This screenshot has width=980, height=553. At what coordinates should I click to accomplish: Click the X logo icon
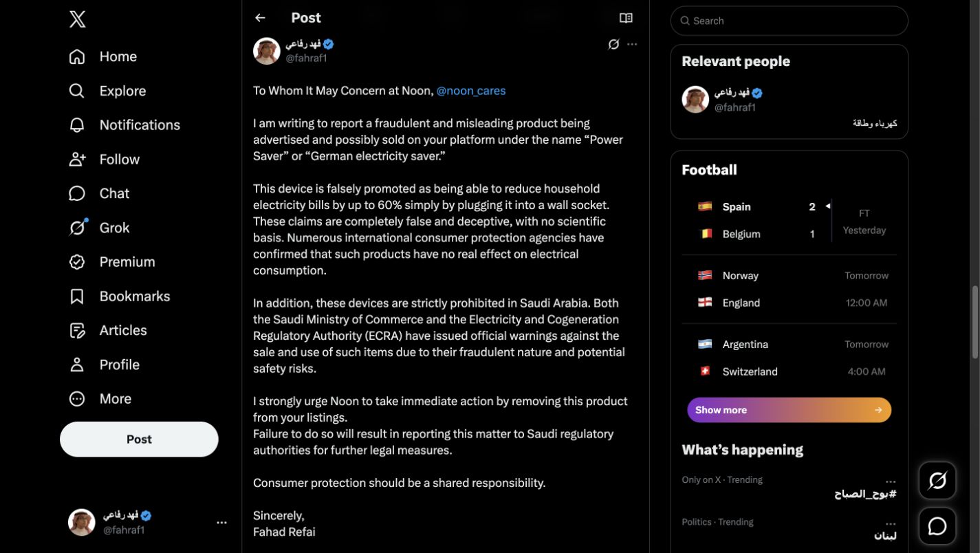pos(78,19)
